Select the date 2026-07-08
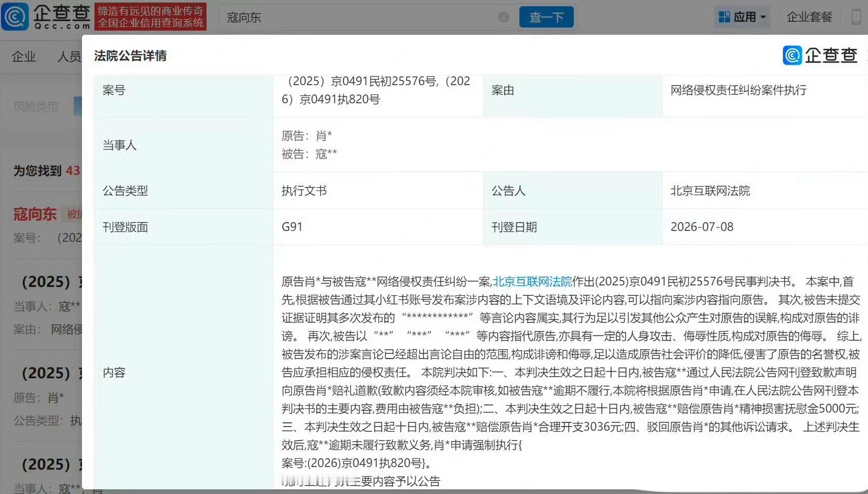This screenshot has width=868, height=494. (702, 227)
